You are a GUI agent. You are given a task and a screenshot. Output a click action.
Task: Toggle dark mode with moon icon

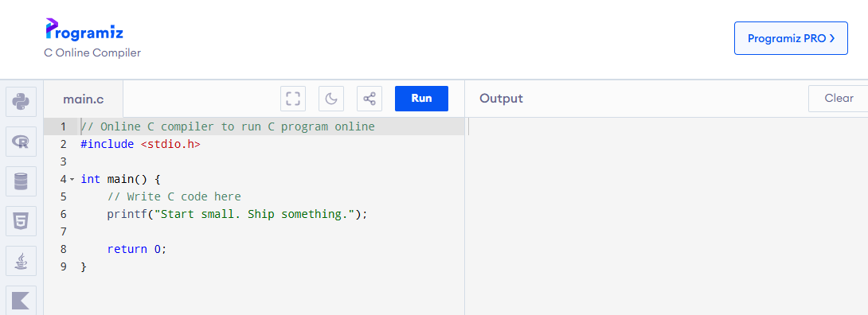click(x=331, y=99)
